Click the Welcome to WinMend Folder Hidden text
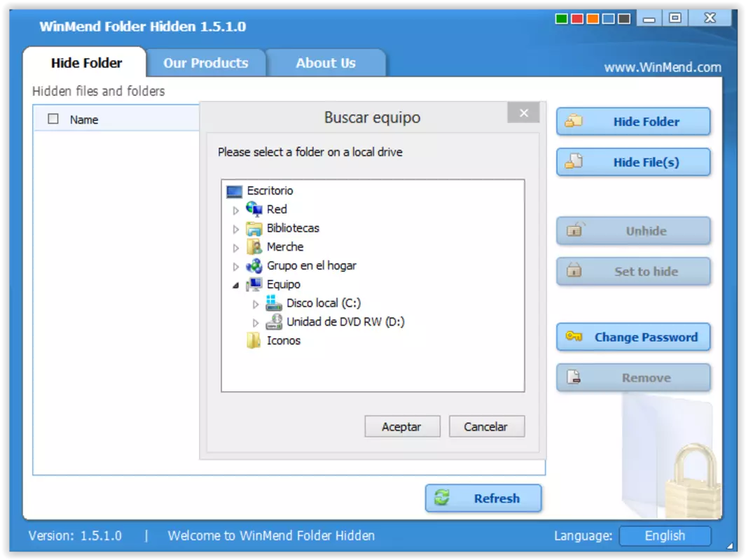 271,535
